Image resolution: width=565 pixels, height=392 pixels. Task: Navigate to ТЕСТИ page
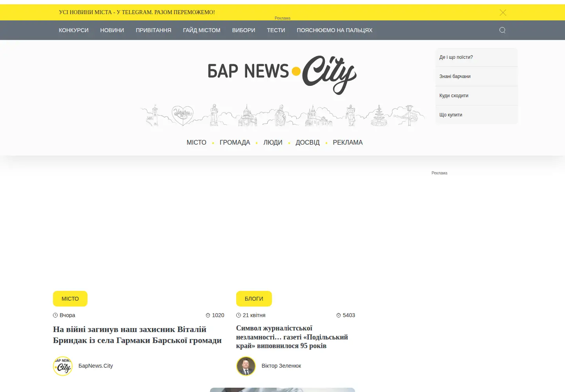276,30
